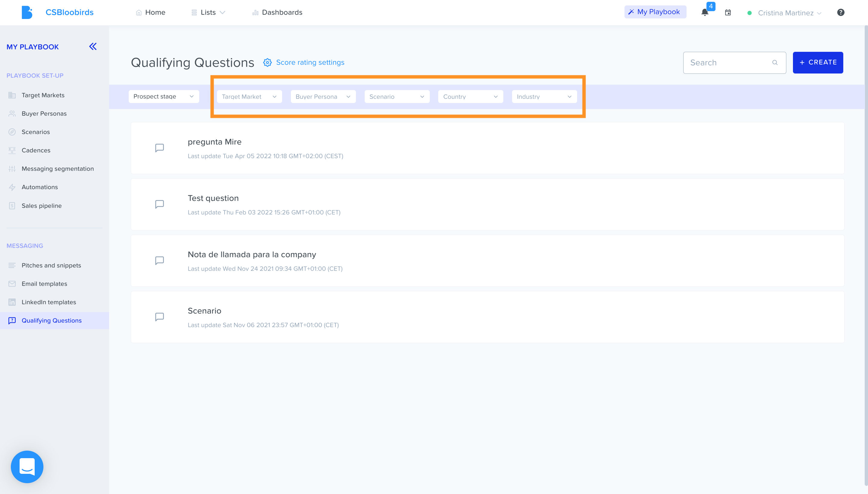Open the Prospect stage dropdown
The image size is (868, 494).
(164, 96)
